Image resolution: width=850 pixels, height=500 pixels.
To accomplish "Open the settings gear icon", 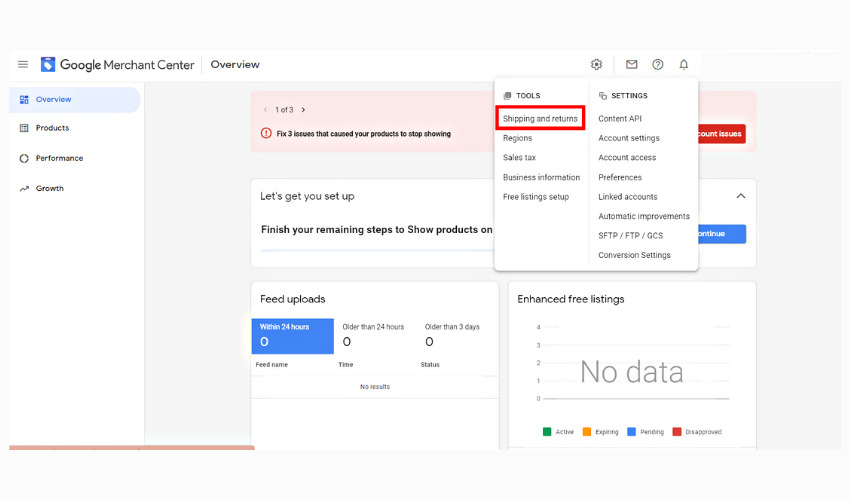I will [x=596, y=65].
